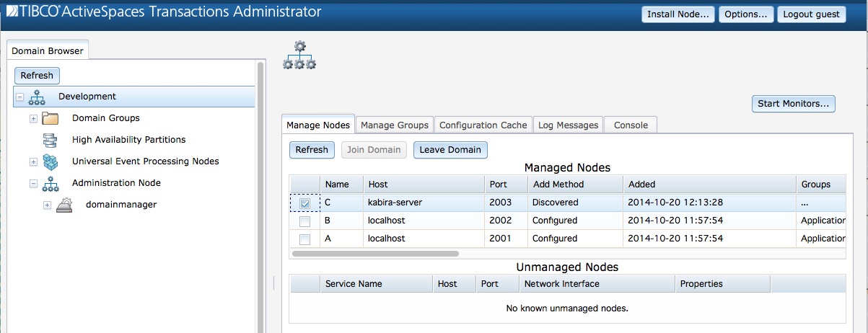This screenshot has height=333, width=868.
Task: Click the Network Interface column header
Action: pos(597,284)
